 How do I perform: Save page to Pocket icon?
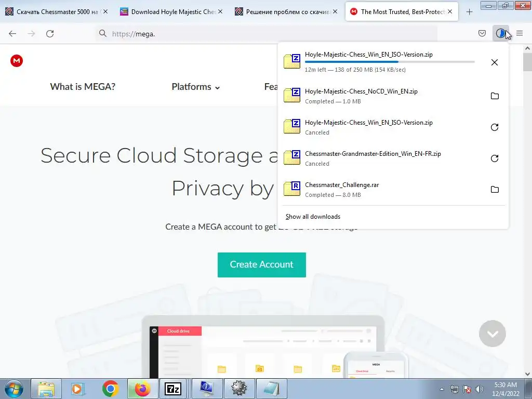pos(482,33)
